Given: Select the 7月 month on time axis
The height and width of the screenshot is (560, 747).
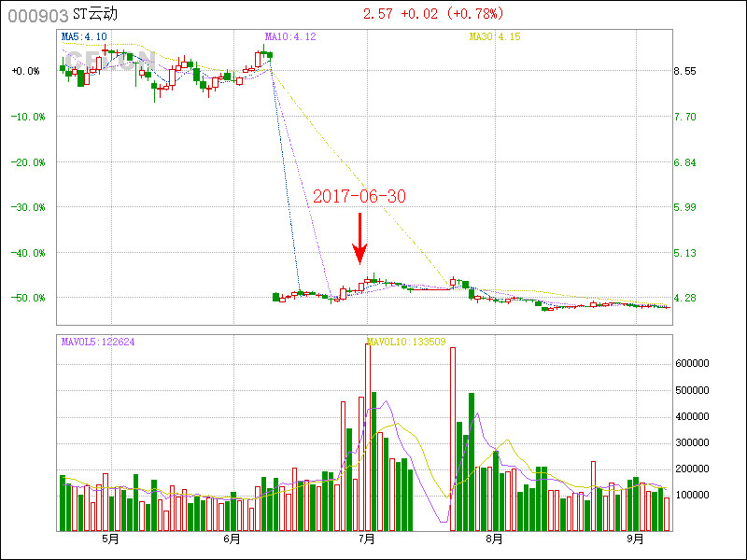Looking at the screenshot, I should 367,539.
